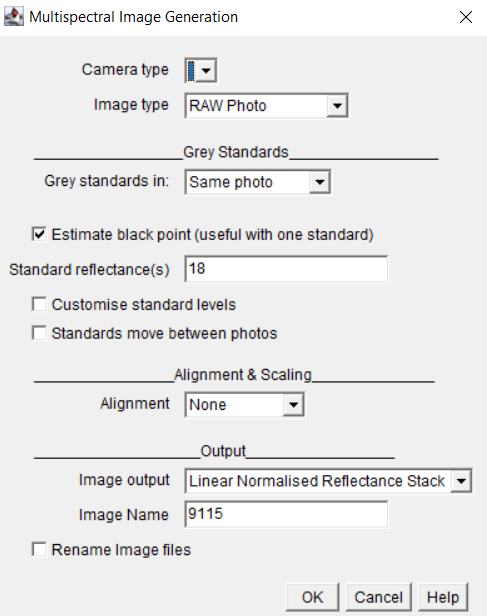The width and height of the screenshot is (487, 616).
Task: Expand the Image type RAW Photo dropdown
Action: tap(337, 106)
